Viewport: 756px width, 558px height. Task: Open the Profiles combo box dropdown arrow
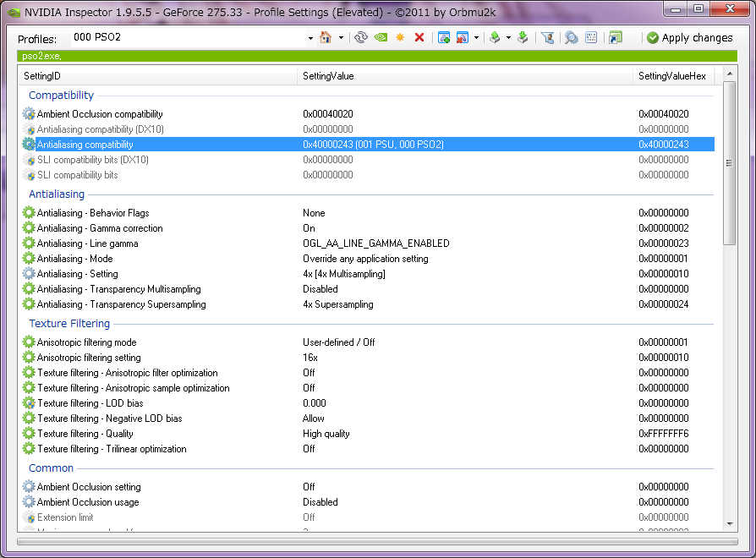click(x=310, y=38)
